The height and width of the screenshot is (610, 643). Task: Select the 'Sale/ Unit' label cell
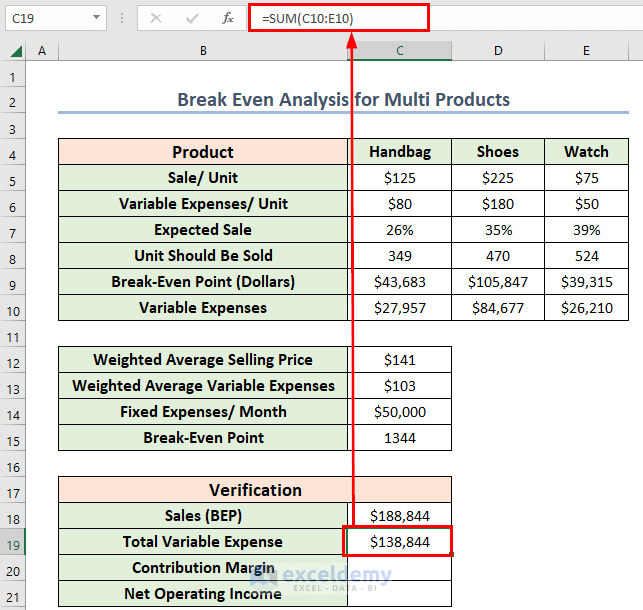click(x=203, y=178)
